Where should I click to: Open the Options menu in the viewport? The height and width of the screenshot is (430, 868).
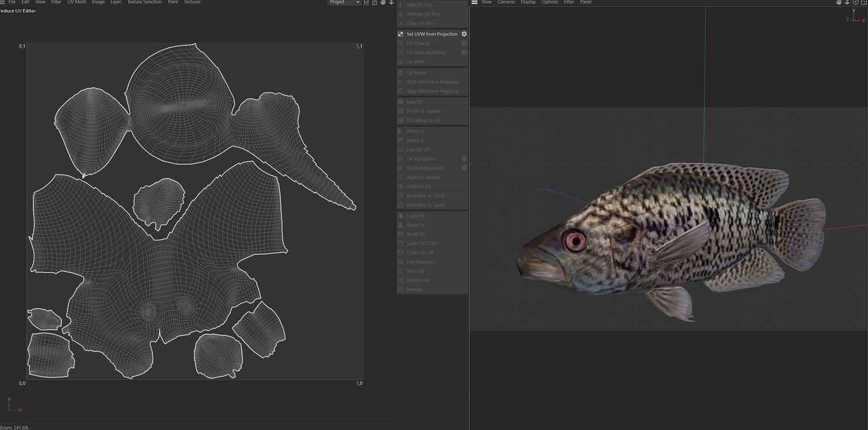coord(550,2)
